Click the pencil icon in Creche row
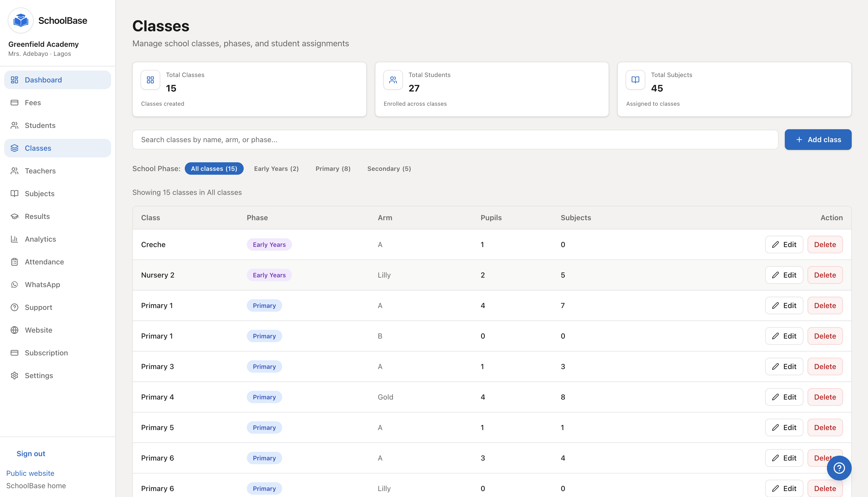 pos(775,244)
